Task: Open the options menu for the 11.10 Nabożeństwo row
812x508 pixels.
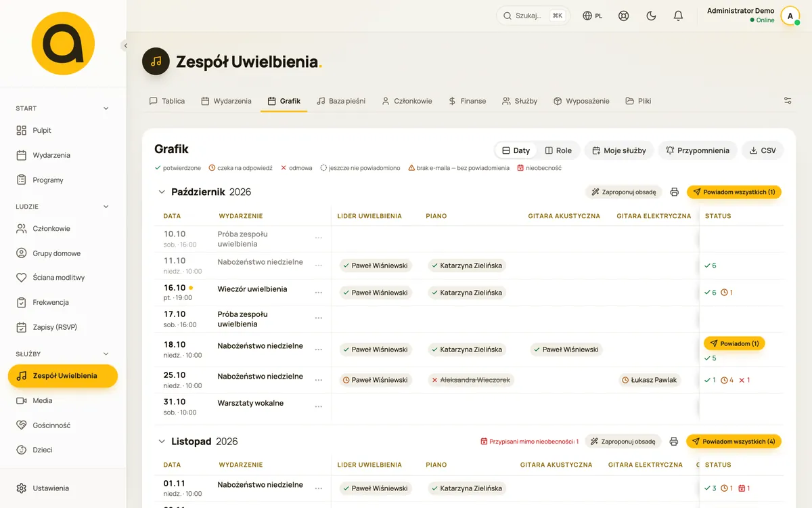Action: tap(318, 266)
